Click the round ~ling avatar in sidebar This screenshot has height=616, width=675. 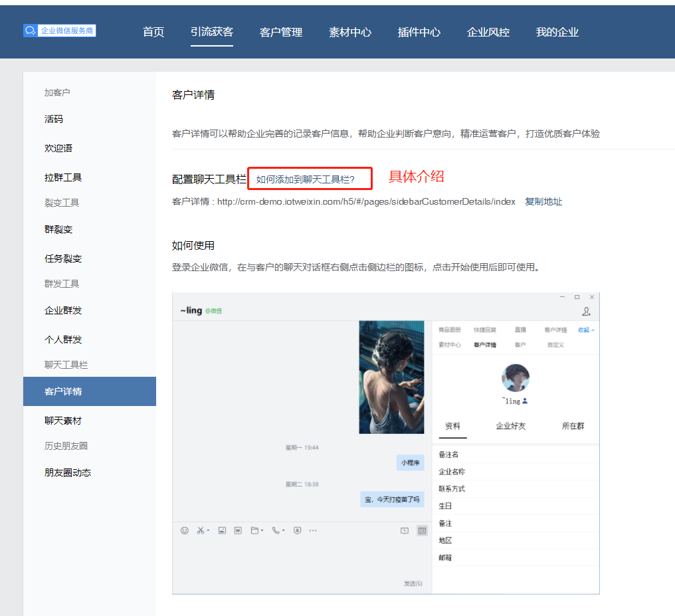click(x=516, y=377)
